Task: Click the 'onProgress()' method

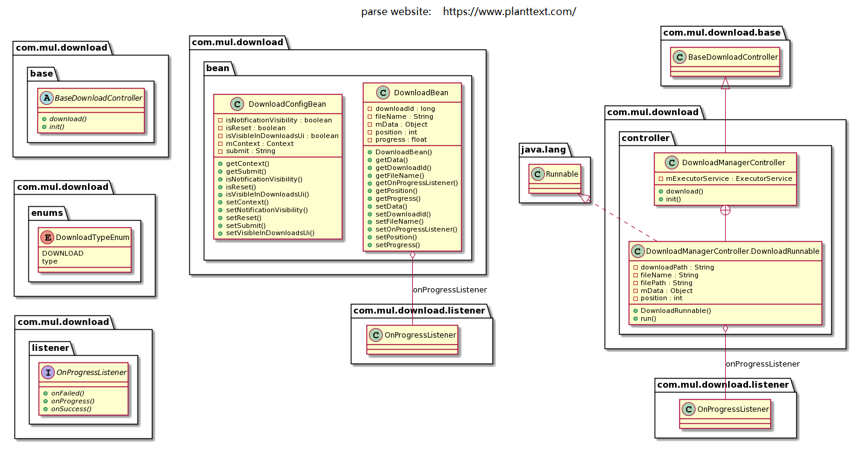Action: point(72,401)
